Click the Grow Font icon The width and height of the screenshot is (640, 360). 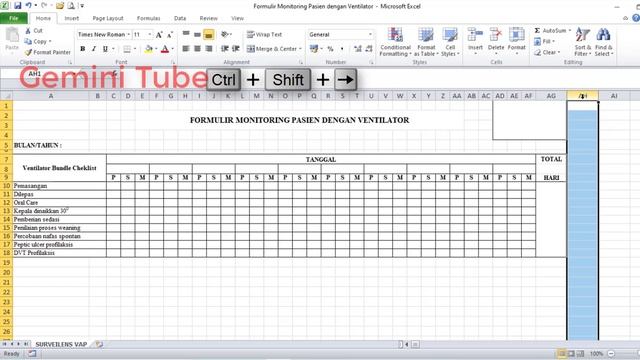pos(159,35)
